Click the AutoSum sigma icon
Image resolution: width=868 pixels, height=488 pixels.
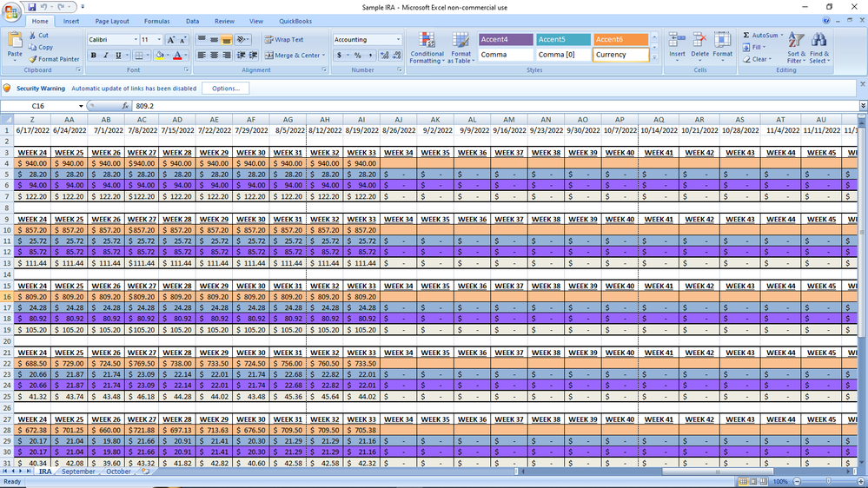(x=746, y=36)
